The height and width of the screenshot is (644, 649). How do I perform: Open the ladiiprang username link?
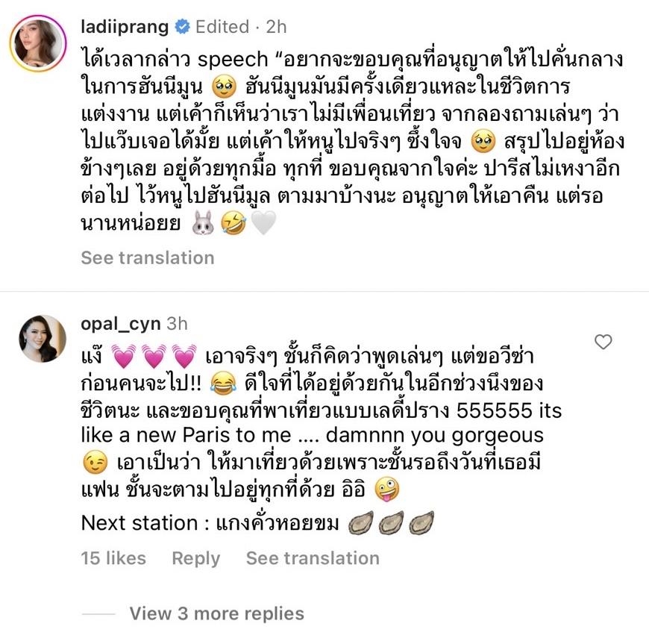[x=125, y=27]
